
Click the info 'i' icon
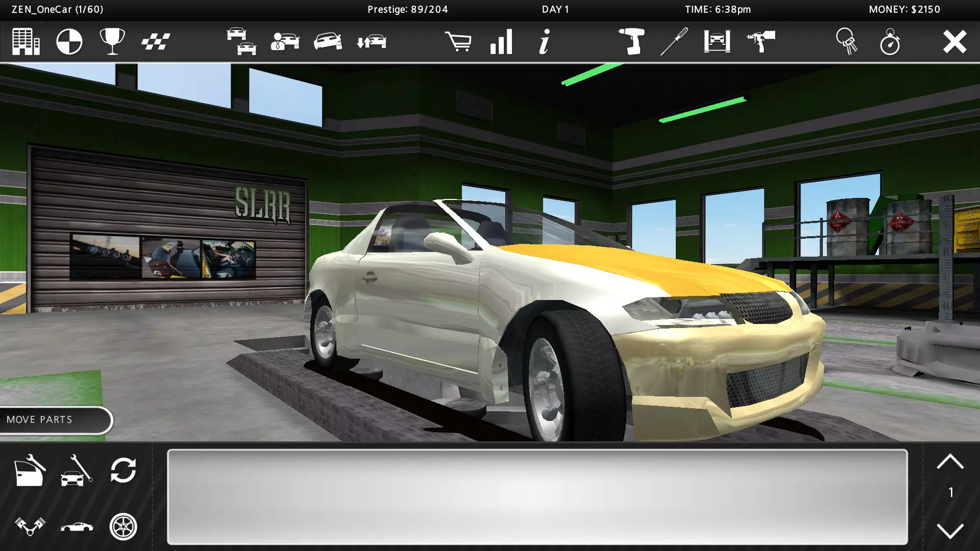coord(545,41)
